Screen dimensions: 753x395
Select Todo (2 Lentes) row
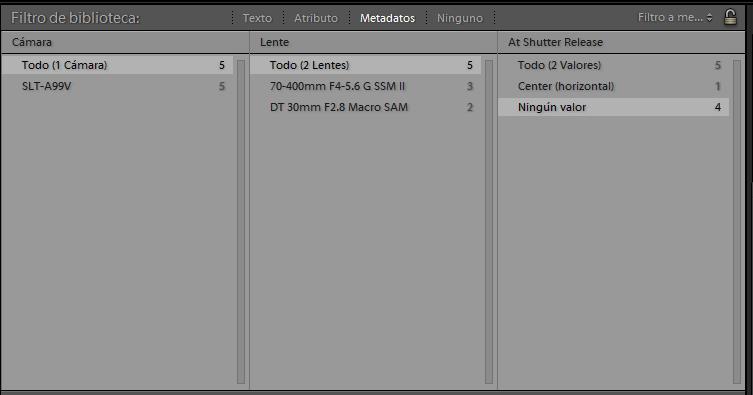tap(365, 65)
